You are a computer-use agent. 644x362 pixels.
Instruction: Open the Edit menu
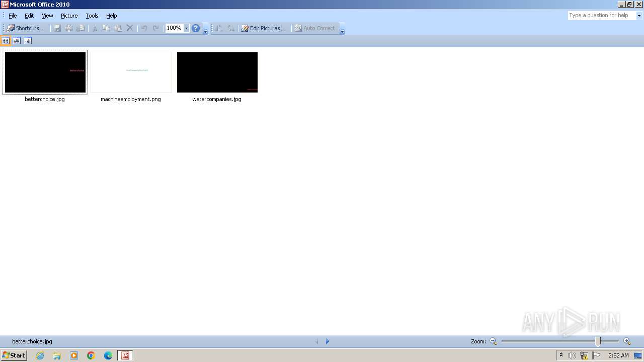click(29, 16)
